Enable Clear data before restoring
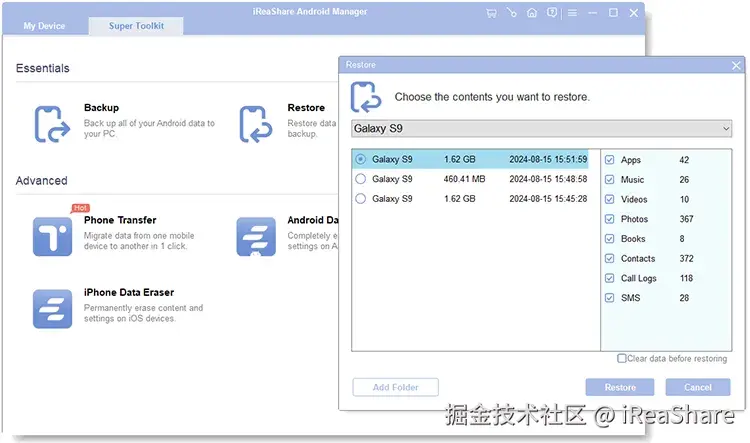 point(621,358)
